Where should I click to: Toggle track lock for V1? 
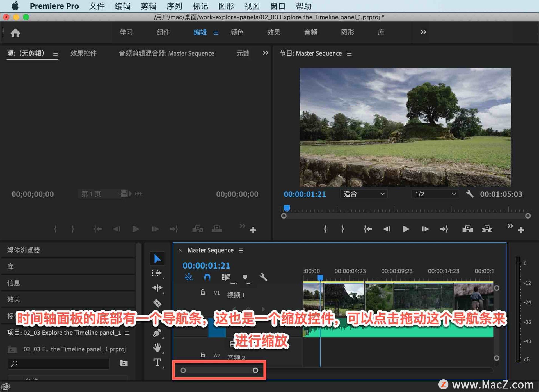pos(203,292)
